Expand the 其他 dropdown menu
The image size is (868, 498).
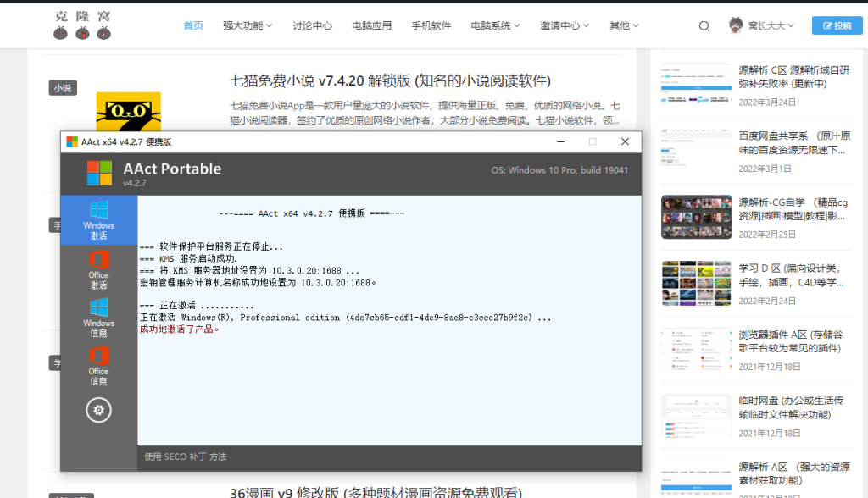click(x=624, y=25)
